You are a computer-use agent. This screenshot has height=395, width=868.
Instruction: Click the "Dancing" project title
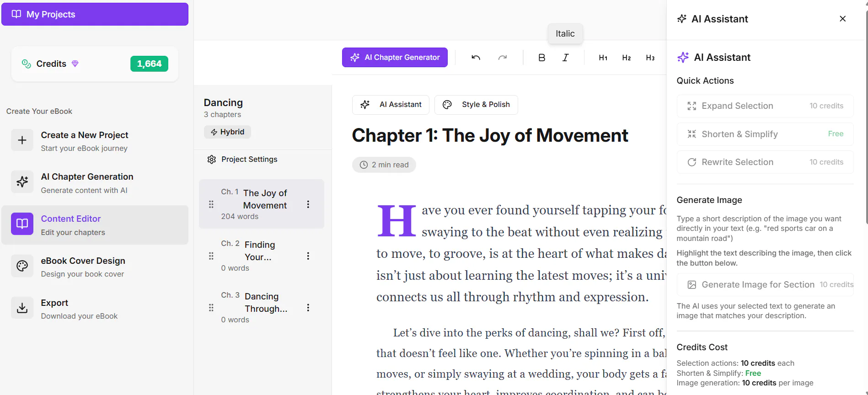(223, 102)
